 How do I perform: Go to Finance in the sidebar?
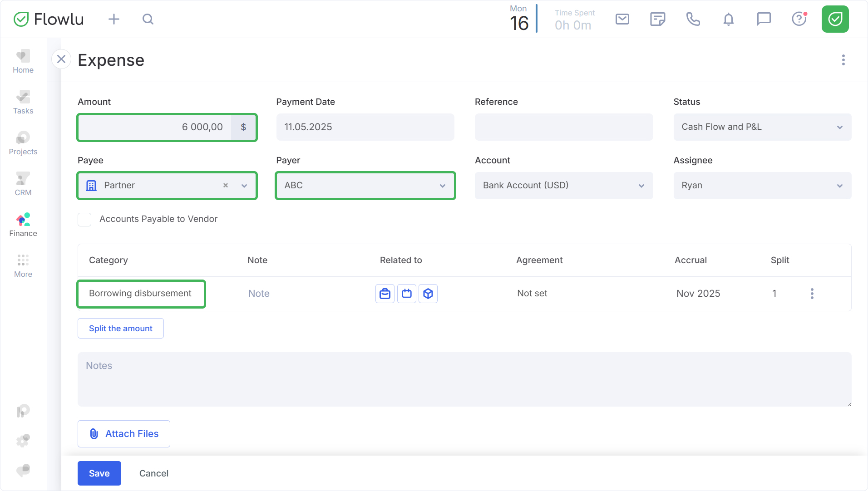pos(23,225)
